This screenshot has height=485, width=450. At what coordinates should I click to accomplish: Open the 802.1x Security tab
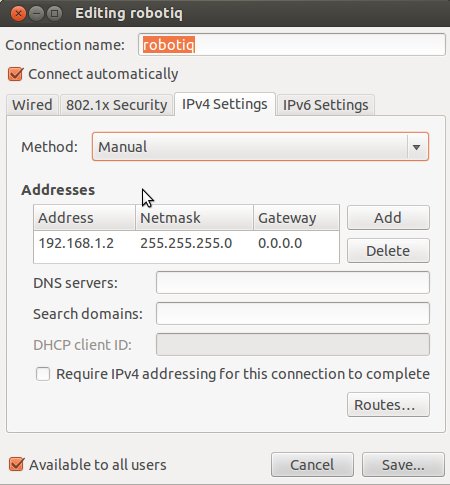pos(116,105)
